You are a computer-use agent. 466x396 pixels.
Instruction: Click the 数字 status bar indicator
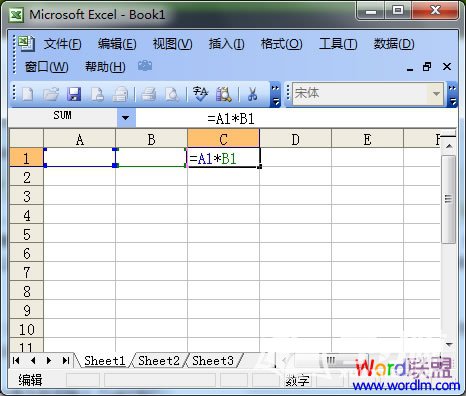[x=297, y=381]
